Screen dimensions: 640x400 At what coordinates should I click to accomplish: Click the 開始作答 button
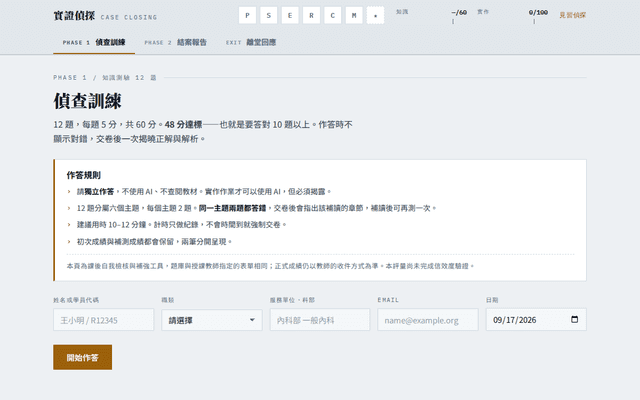click(82, 358)
